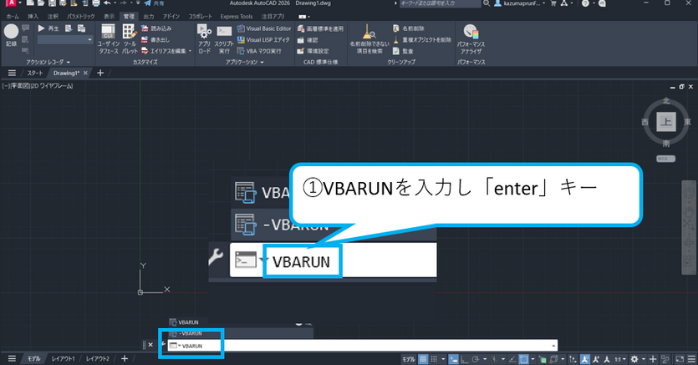The width and height of the screenshot is (698, 365).
Task: Play the recorded action macro
Action: [x=49, y=28]
